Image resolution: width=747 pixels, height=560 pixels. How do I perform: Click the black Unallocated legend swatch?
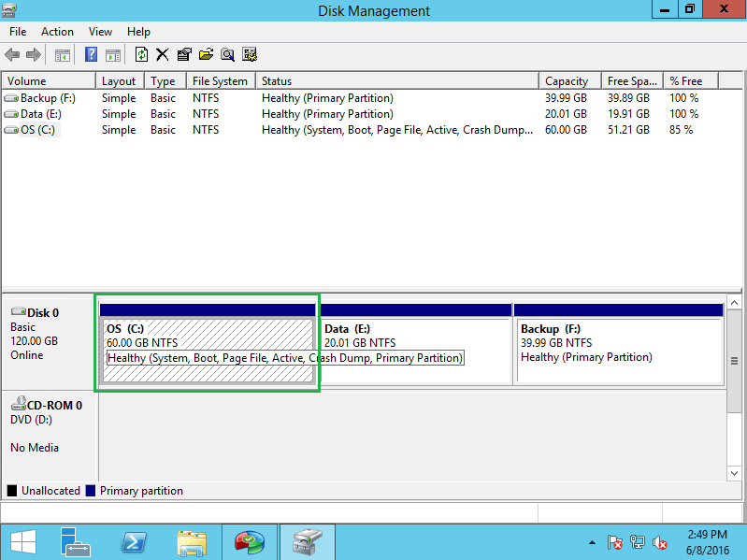(12, 491)
